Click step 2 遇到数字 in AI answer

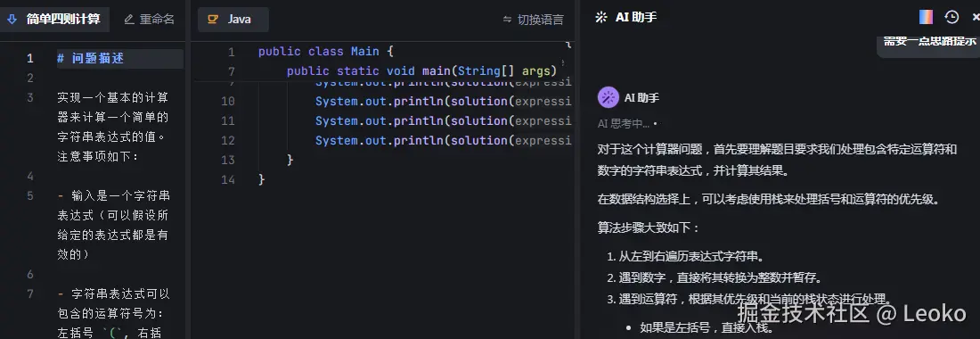point(720,277)
